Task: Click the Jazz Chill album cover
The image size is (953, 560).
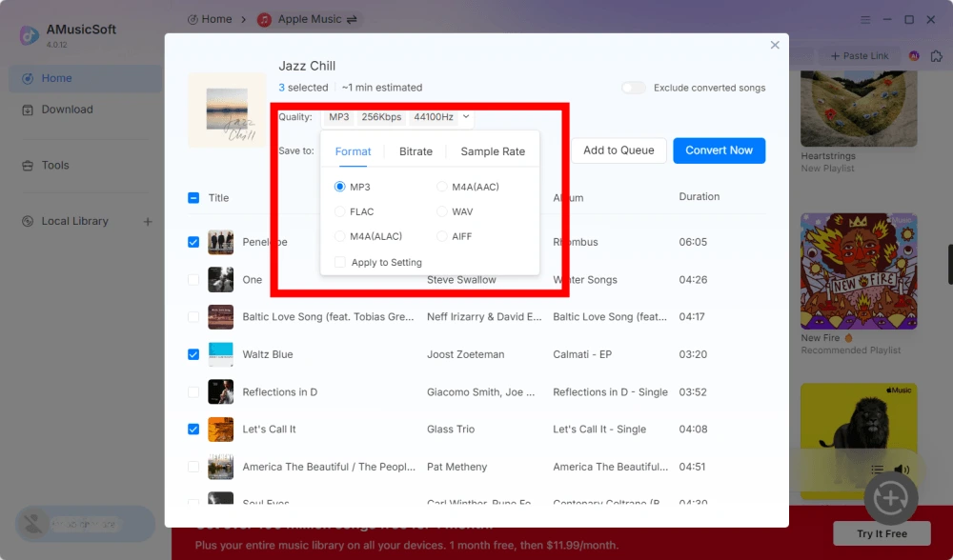Action: 227,110
